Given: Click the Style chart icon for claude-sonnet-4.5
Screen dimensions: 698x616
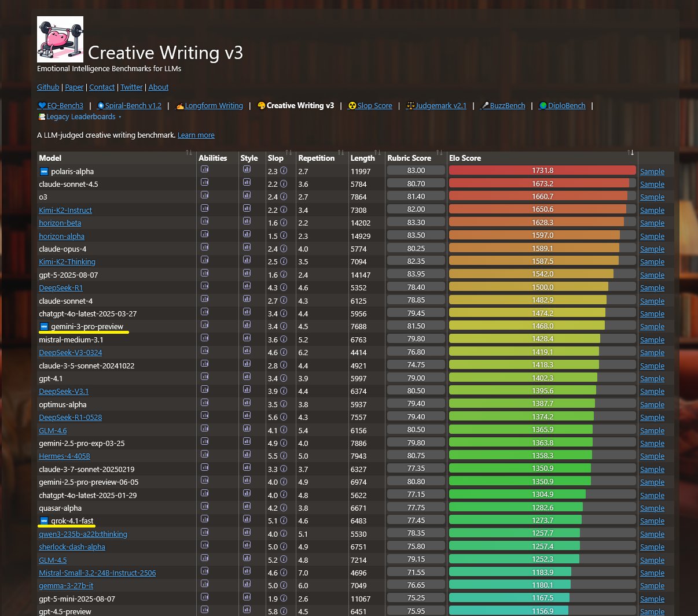Looking at the screenshot, I should coord(247,182).
